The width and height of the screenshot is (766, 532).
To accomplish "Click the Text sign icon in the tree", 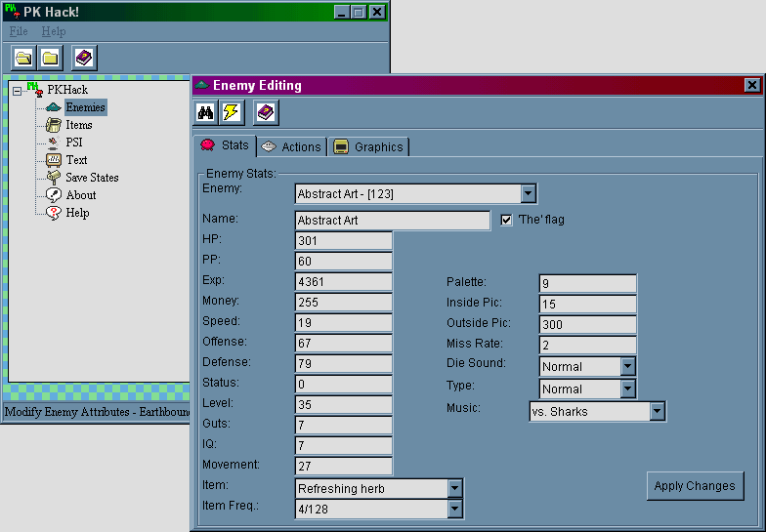I will [x=53, y=160].
